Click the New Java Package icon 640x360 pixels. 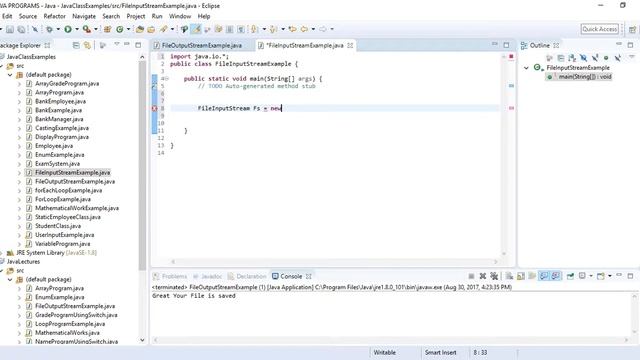[107, 29]
